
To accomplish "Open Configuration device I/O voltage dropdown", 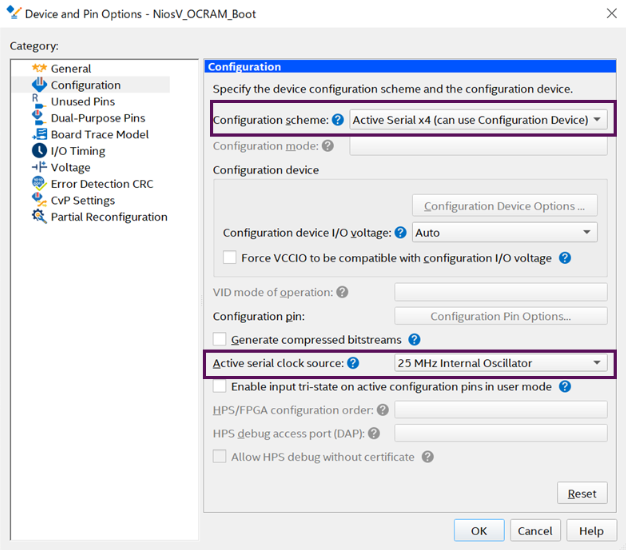I will coord(505,233).
